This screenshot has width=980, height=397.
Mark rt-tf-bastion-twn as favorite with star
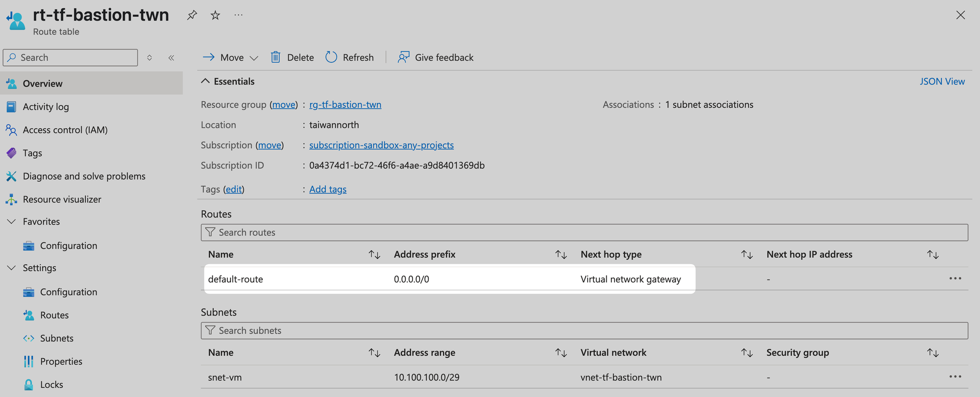215,15
